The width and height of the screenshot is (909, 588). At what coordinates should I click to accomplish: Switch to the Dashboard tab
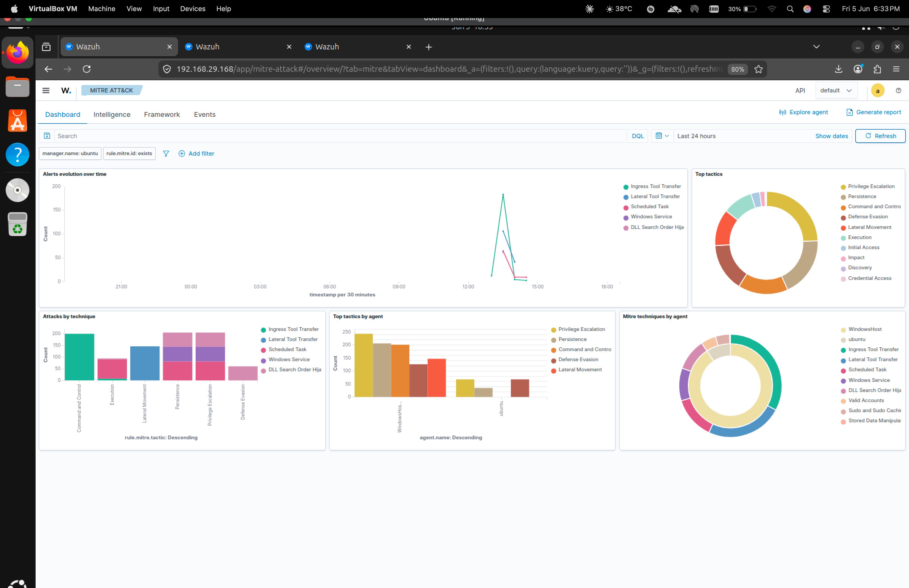[x=63, y=114]
